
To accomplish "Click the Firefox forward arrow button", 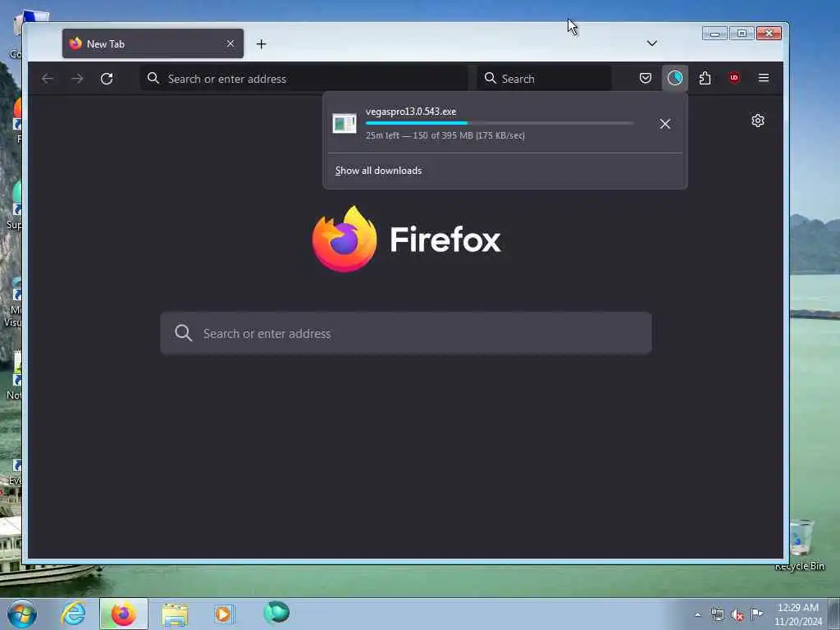I will coord(77,79).
